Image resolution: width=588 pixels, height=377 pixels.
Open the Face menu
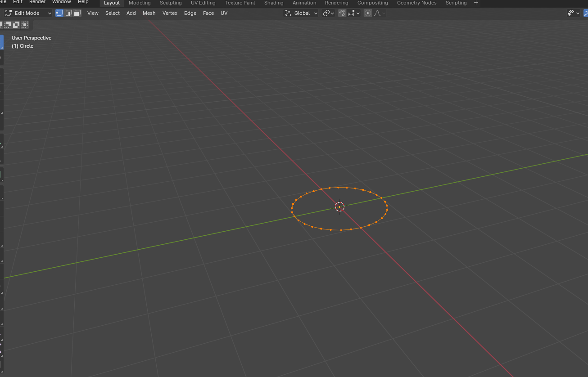(208, 13)
